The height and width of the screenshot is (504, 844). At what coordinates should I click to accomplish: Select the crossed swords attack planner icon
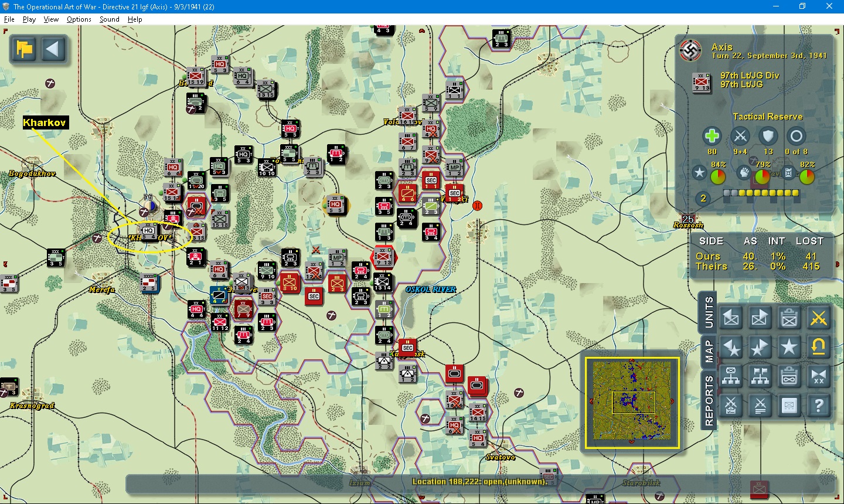[x=818, y=318]
